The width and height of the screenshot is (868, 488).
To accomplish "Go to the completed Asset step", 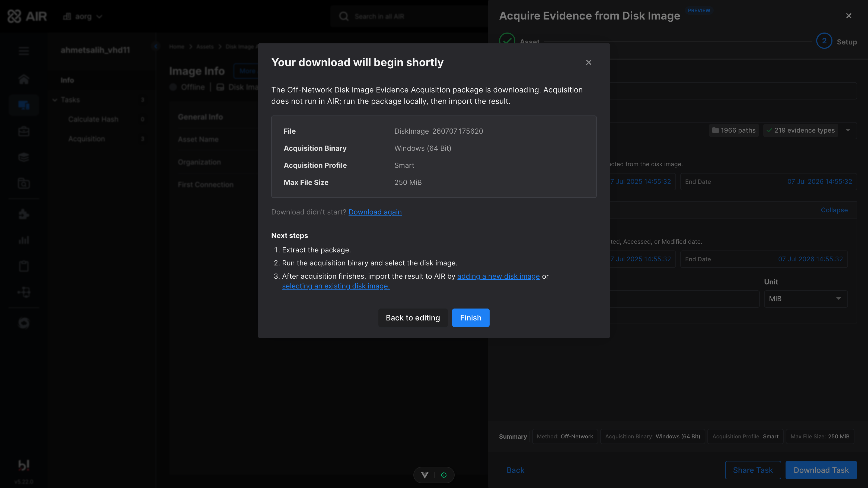I will [x=519, y=42].
